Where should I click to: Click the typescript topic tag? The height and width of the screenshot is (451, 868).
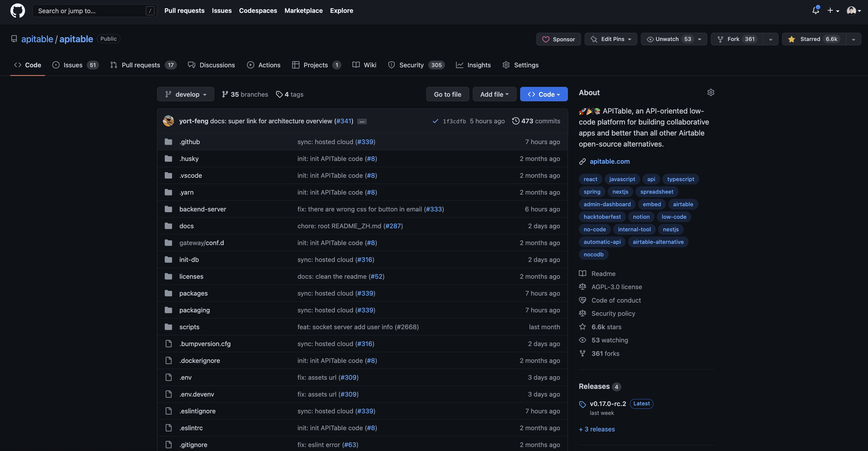(680, 179)
